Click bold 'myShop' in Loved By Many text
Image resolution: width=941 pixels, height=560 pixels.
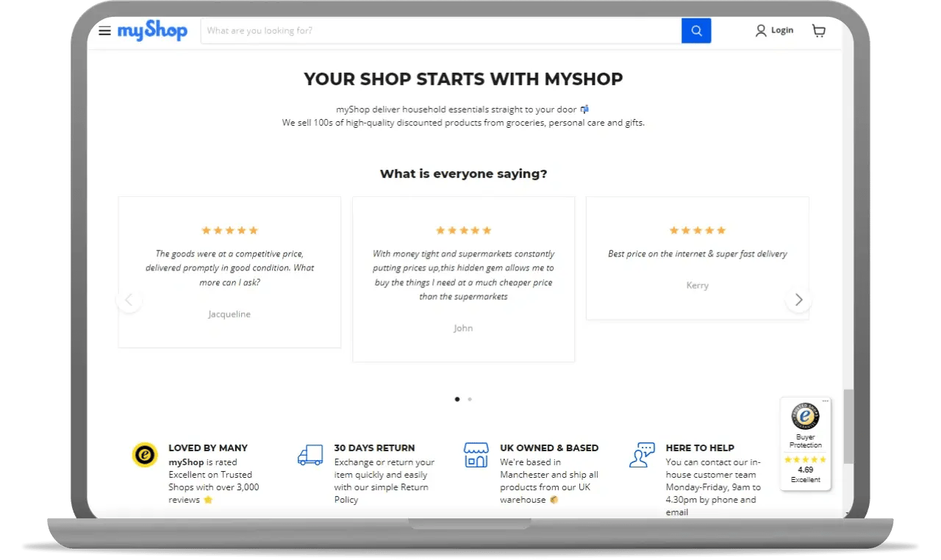[x=186, y=462]
